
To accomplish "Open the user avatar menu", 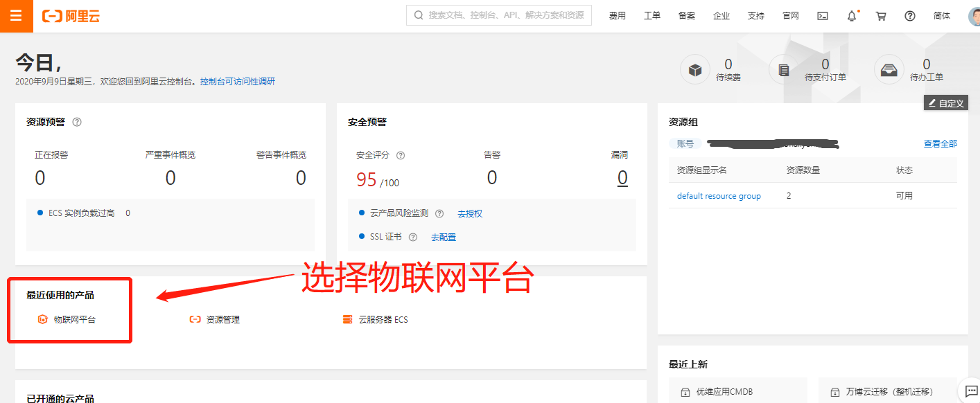I will [974, 16].
